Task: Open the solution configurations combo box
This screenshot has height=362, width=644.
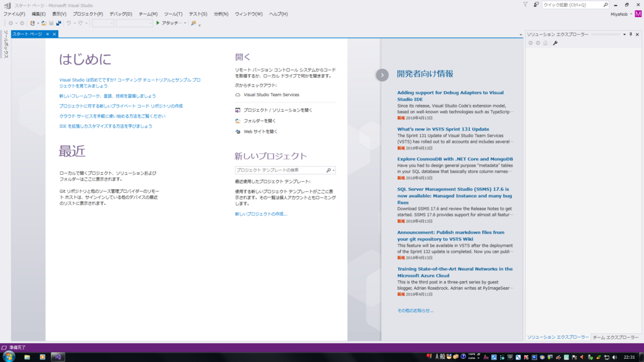Action: point(103,23)
